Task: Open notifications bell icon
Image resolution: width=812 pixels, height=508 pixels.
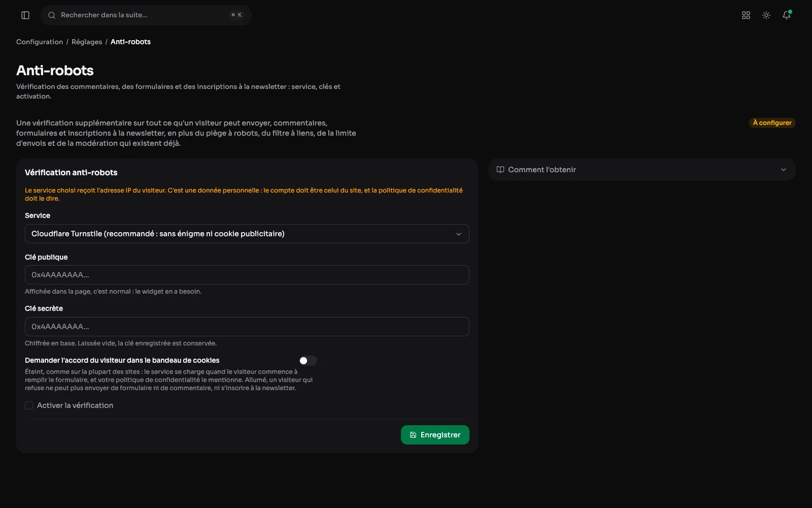Action: [x=787, y=15]
